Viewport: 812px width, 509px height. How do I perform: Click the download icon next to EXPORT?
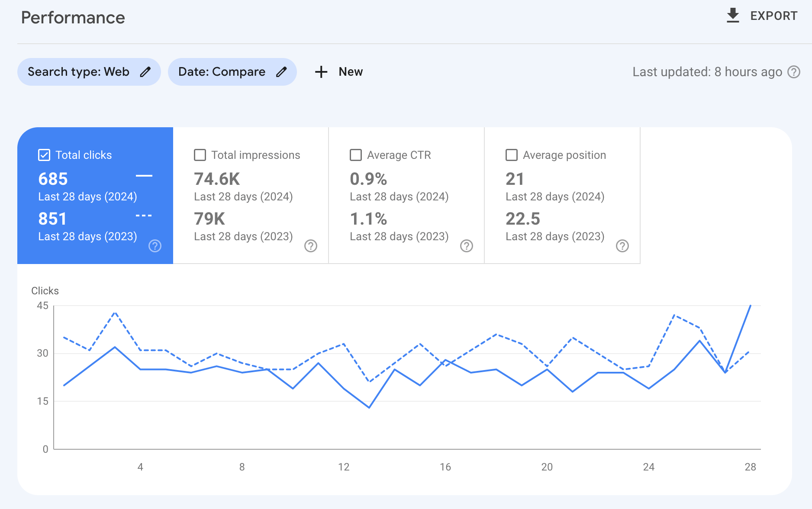coord(733,15)
